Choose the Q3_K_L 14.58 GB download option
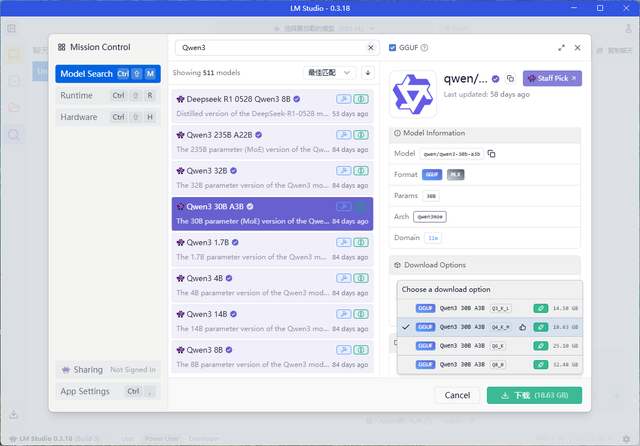The image size is (640, 446). [x=489, y=308]
